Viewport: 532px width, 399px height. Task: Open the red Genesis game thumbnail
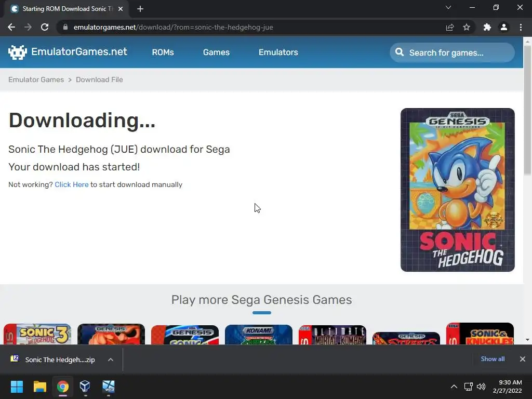coord(111,334)
